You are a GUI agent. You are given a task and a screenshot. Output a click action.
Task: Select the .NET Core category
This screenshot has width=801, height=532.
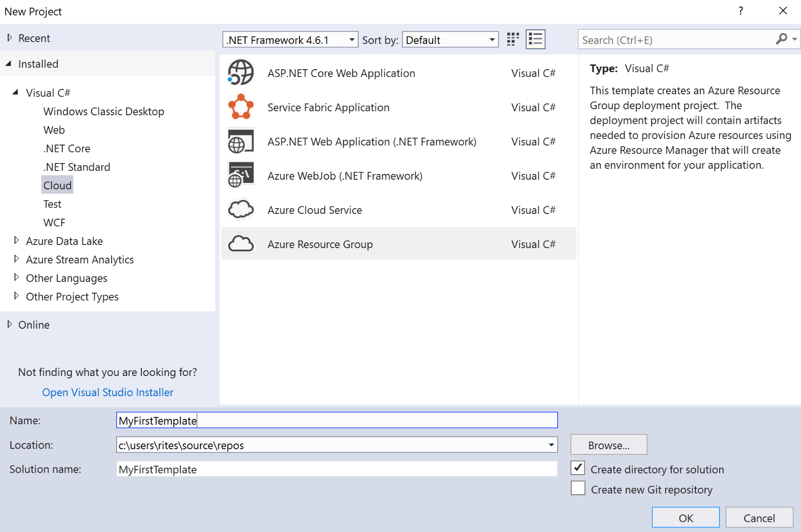click(67, 148)
